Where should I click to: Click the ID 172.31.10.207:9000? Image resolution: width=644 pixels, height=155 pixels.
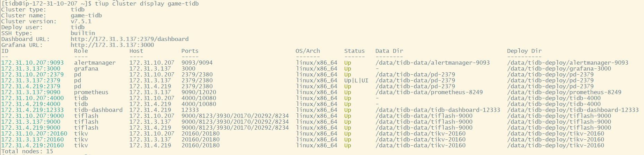pos(33,116)
